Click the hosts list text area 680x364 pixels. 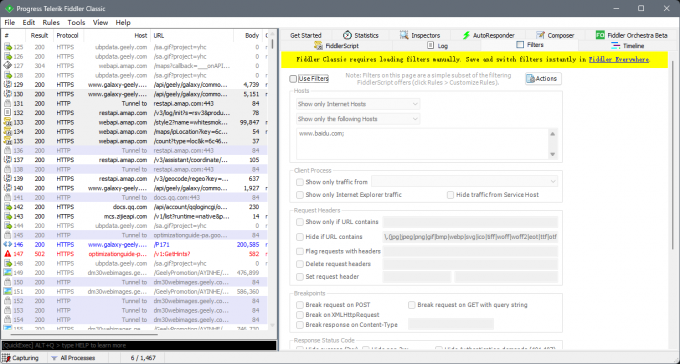(x=422, y=144)
